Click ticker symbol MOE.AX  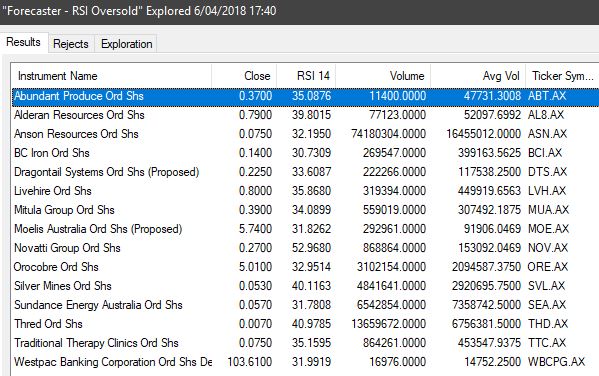(x=548, y=229)
